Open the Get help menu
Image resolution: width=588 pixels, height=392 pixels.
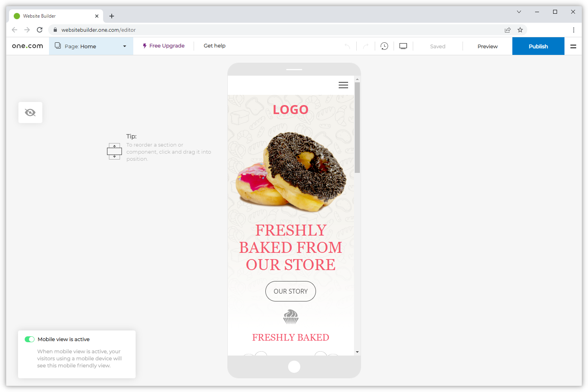point(214,45)
